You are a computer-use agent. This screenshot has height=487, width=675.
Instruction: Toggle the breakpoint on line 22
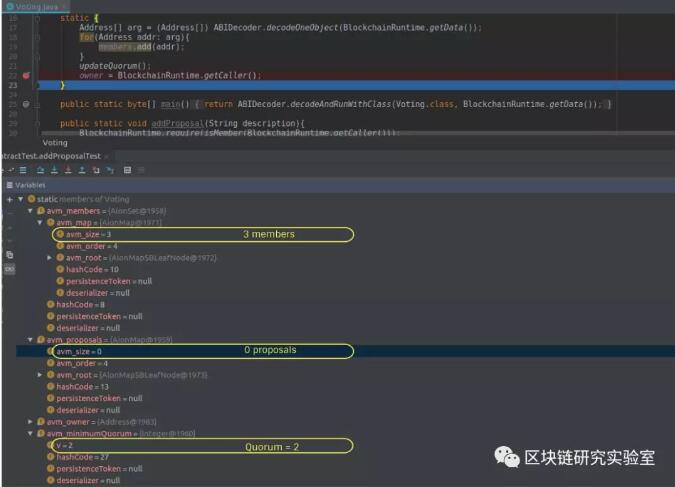[x=26, y=75]
